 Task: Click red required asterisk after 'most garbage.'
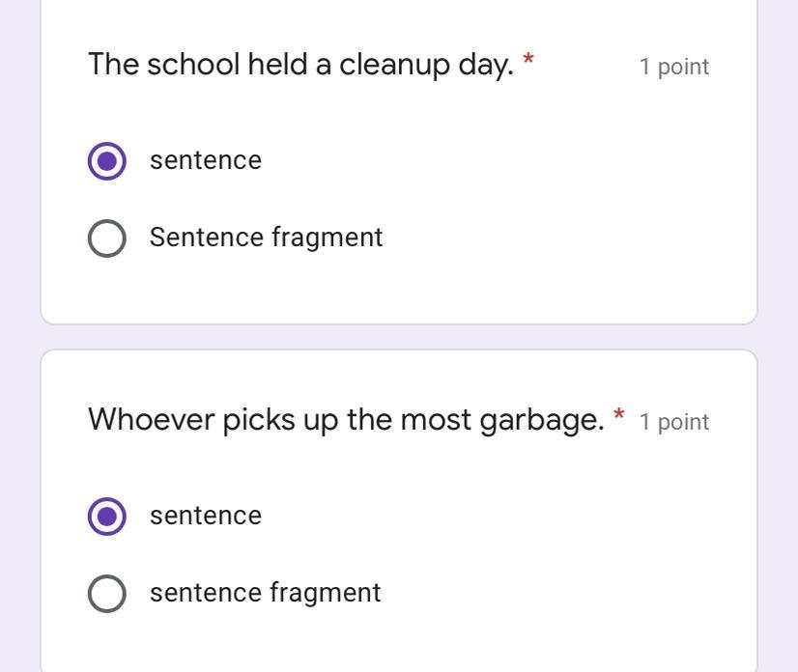619,417
